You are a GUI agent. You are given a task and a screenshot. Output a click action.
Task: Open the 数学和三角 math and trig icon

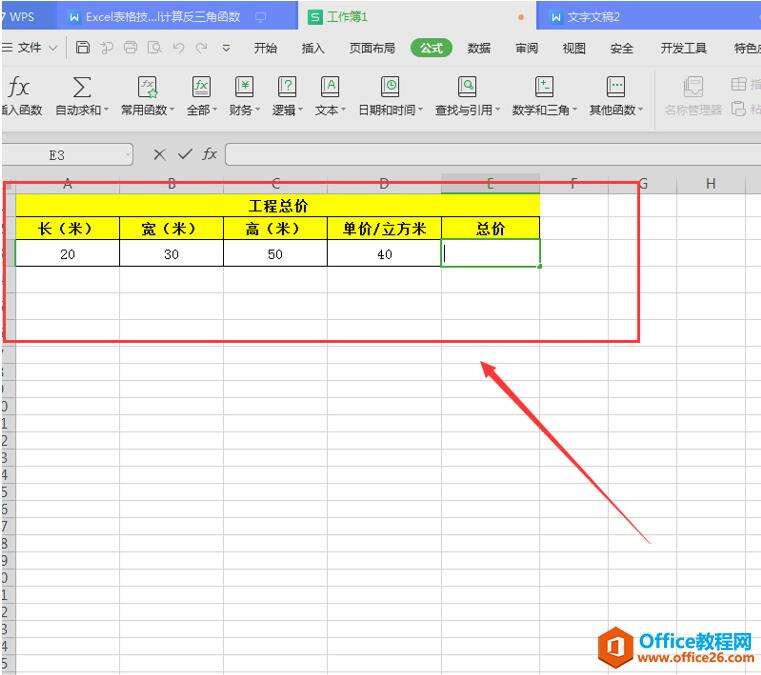pos(544,87)
